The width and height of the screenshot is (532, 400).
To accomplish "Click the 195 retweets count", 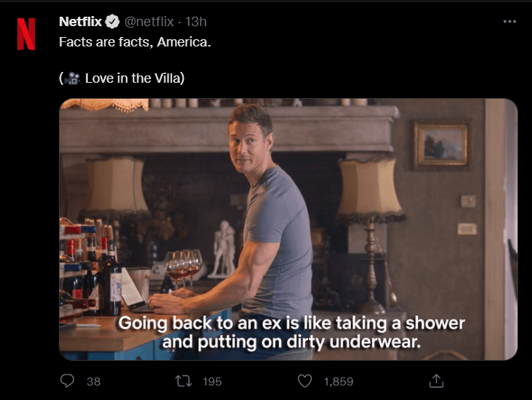I will click(212, 382).
